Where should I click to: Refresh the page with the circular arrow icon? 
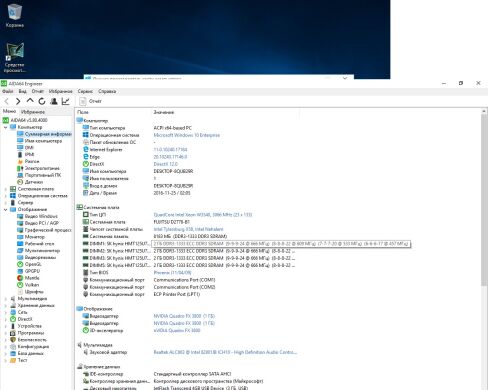click(x=42, y=101)
